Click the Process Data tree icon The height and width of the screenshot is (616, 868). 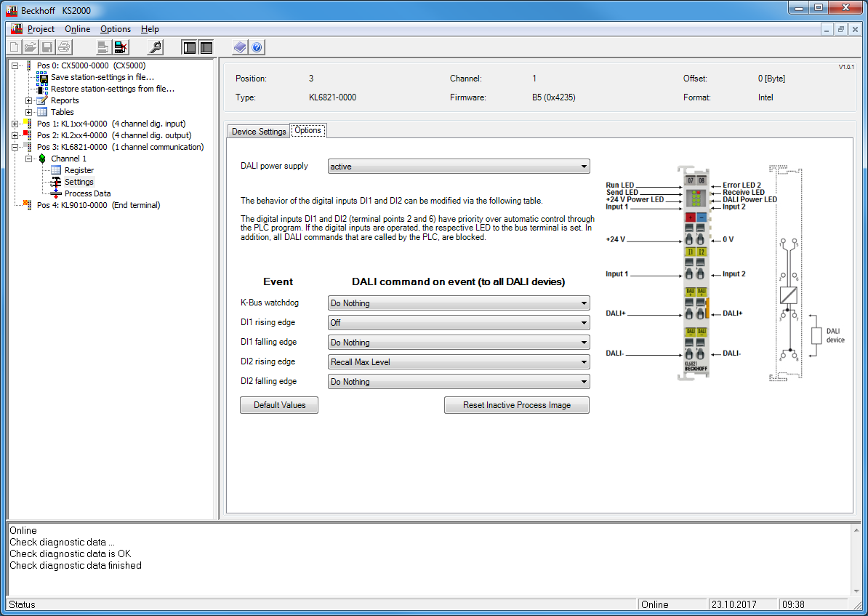click(x=56, y=193)
